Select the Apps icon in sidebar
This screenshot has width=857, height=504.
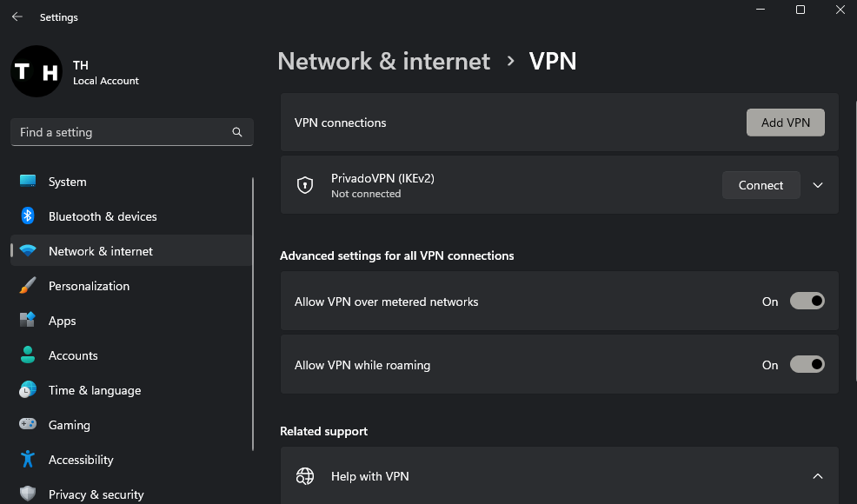pyautogui.click(x=28, y=321)
